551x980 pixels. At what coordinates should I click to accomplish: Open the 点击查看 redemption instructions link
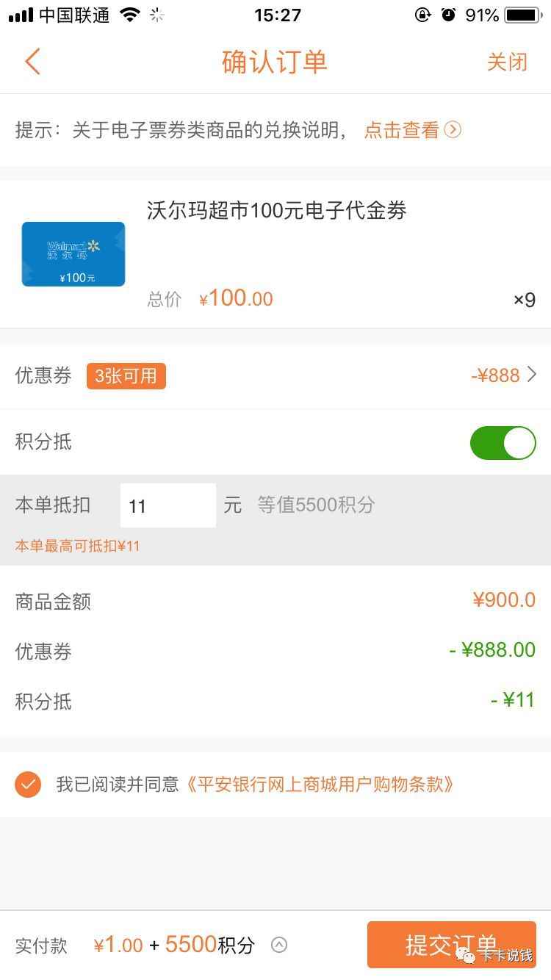(401, 130)
